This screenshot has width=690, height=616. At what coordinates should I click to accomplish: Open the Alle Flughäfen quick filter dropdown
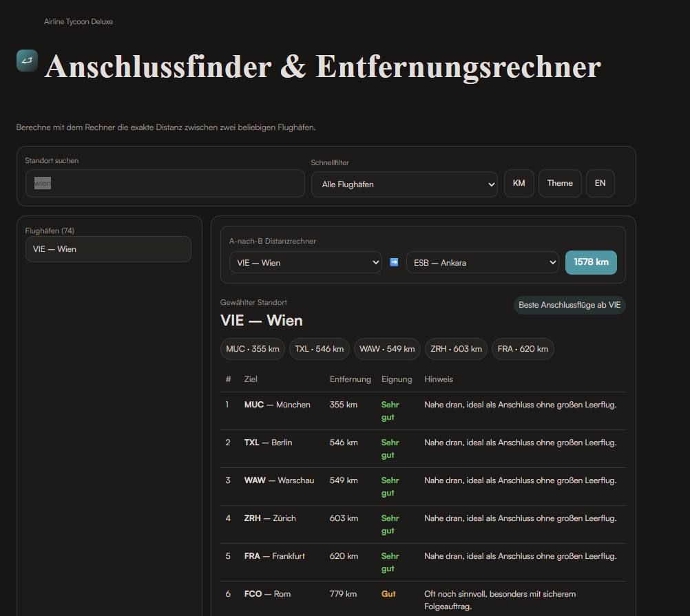click(x=404, y=184)
